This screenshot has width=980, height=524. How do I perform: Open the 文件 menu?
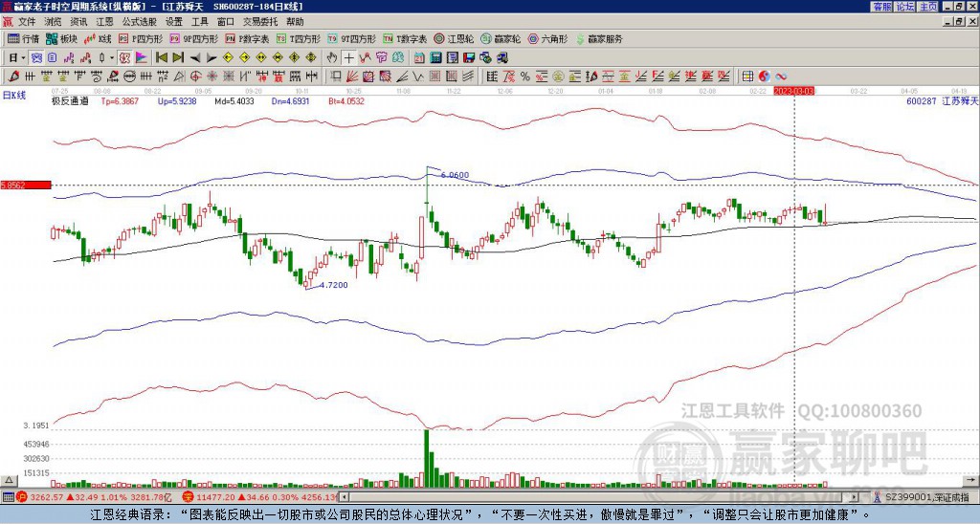coord(27,22)
